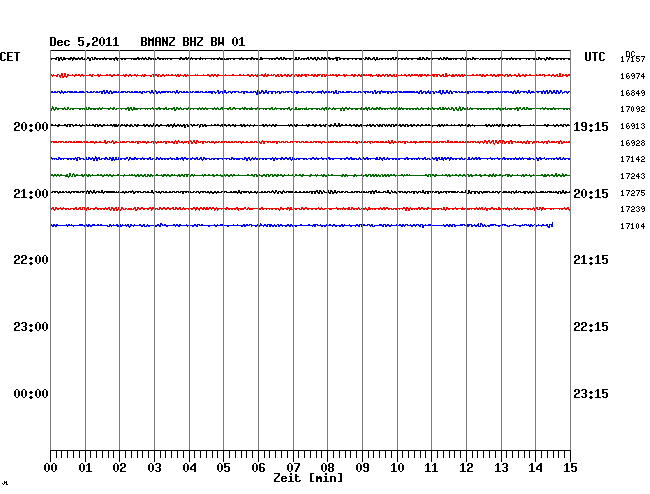
Task: Click the 15 minute axis label
Action: (570, 468)
